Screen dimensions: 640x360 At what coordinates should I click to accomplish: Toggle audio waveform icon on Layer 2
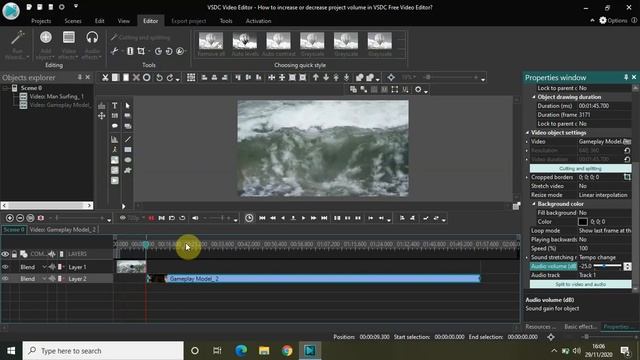[x=52, y=279]
